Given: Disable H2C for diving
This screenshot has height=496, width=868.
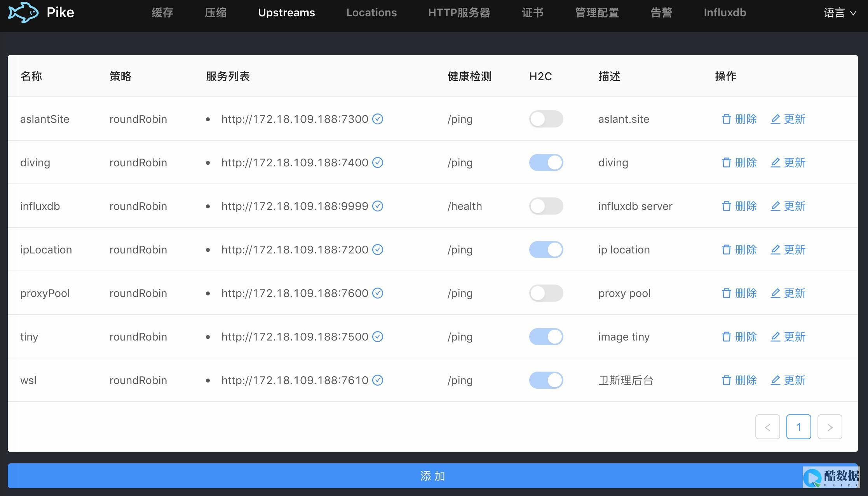Looking at the screenshot, I should click(546, 162).
